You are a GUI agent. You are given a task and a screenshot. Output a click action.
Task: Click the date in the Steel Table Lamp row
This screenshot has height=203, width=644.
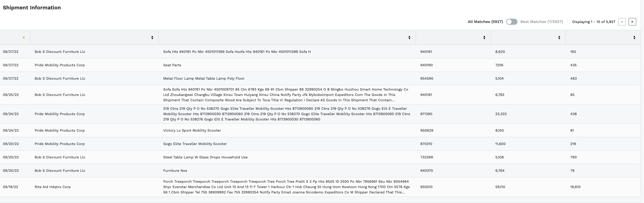tap(11, 157)
